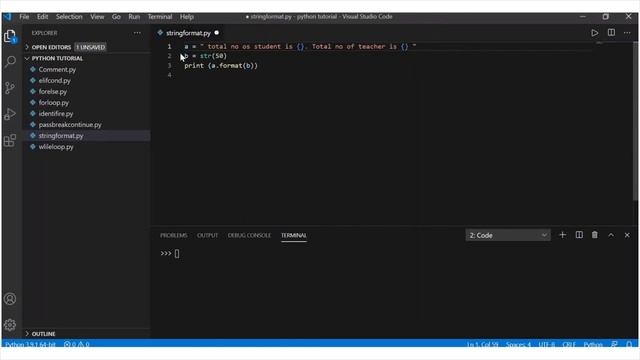Click the VS Code logo icon
Screen dimensions: 640x360
click(8, 17)
